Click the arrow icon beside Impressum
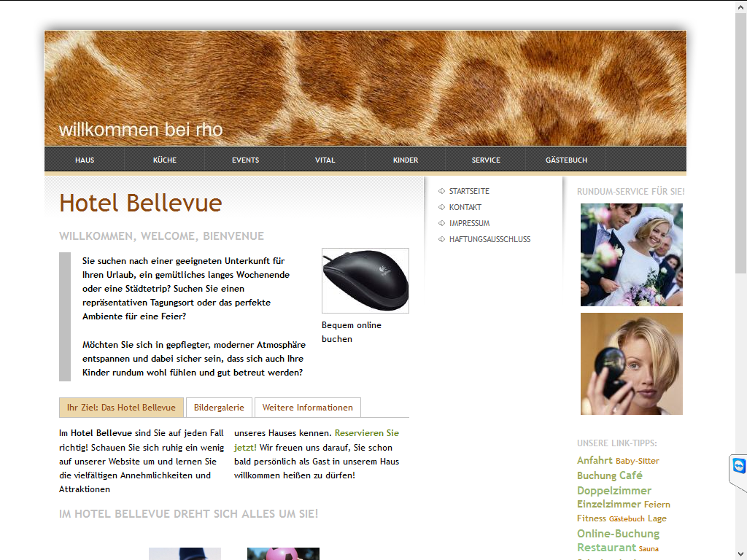 441,223
